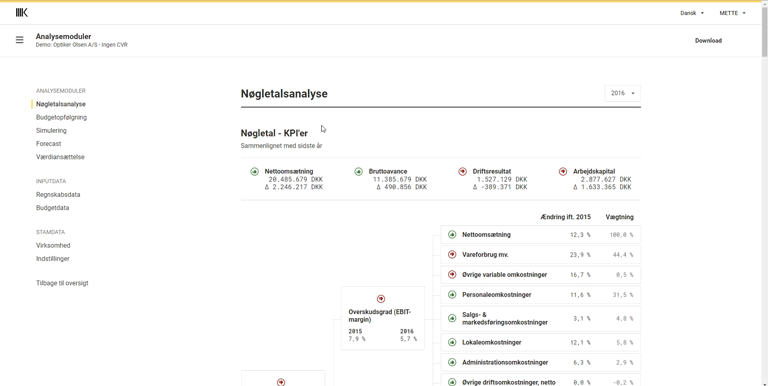Click the Personaleomkostninger row label
Image resolution: width=768 pixels, height=386 pixels.
[496, 295]
